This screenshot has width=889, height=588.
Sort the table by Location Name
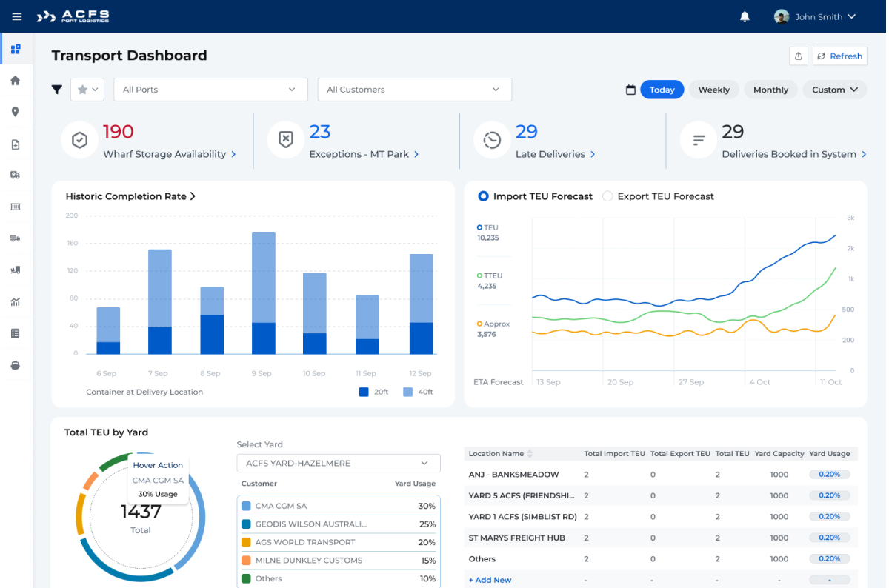pos(530,453)
